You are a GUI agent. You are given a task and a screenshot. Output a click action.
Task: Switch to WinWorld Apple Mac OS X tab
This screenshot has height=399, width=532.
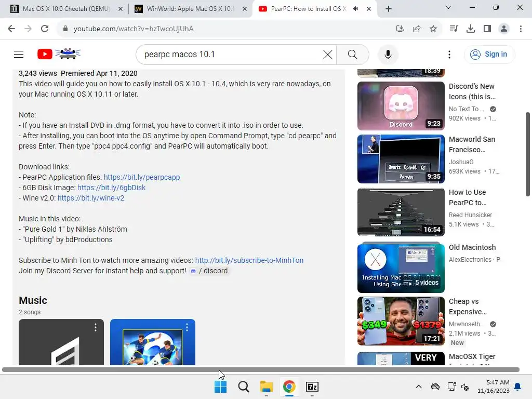(x=191, y=9)
